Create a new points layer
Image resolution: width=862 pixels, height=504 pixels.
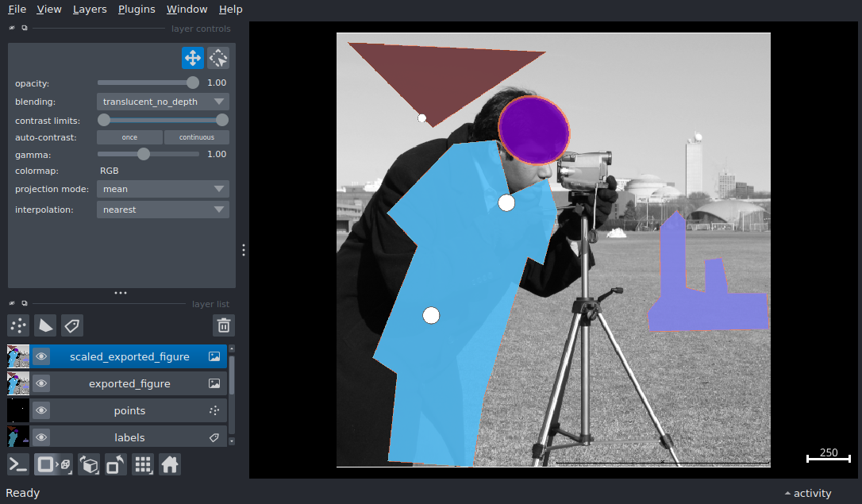coord(18,325)
